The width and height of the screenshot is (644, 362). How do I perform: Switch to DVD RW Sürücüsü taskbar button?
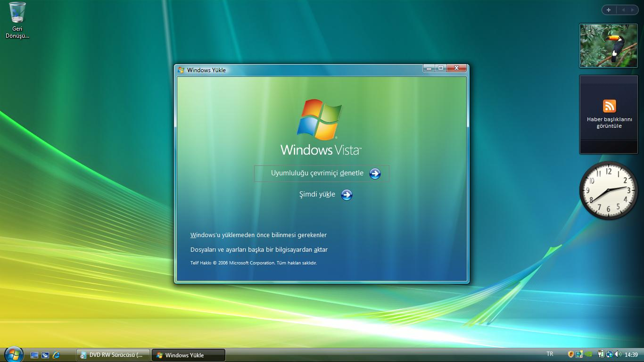(x=113, y=355)
